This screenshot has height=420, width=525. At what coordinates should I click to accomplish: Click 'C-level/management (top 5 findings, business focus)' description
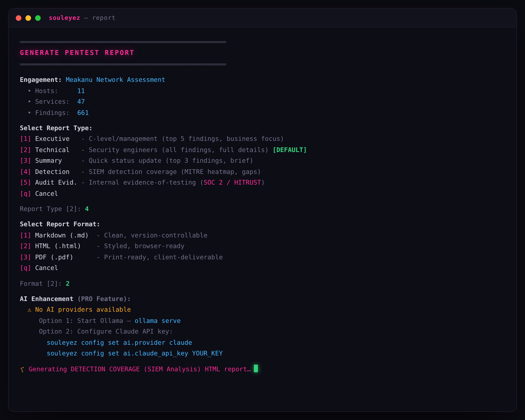tap(186, 139)
